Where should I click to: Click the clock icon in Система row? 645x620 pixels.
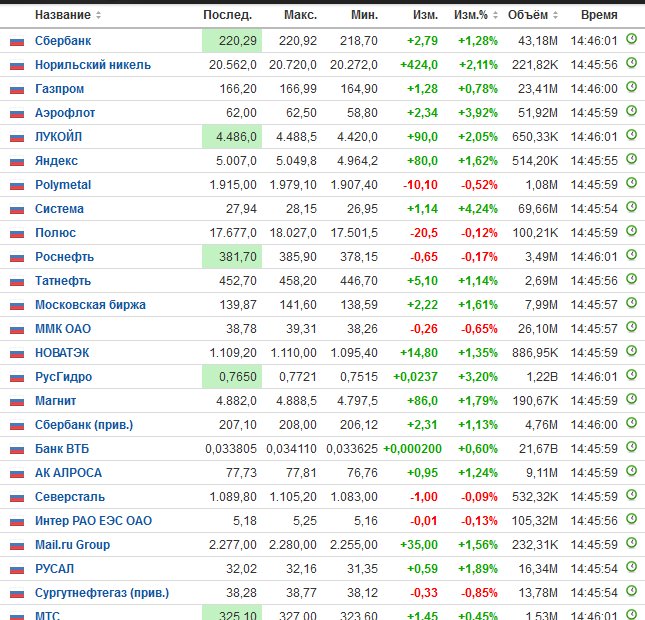pyautogui.click(x=631, y=207)
